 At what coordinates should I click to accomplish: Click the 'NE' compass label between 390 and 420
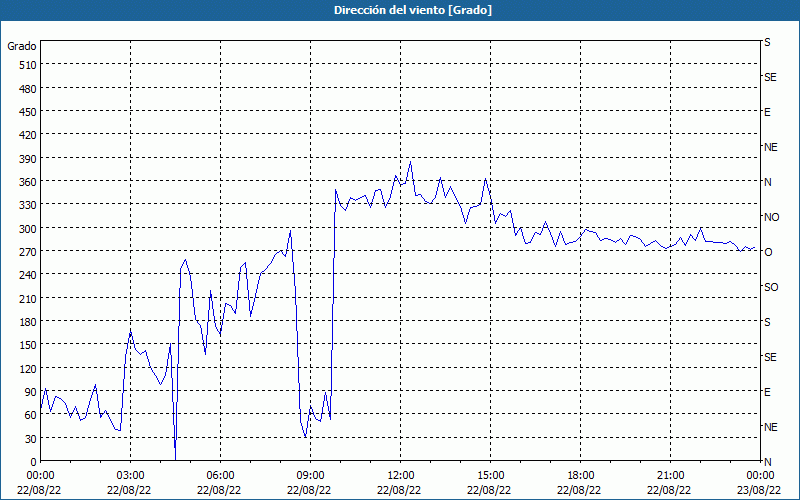(771, 147)
